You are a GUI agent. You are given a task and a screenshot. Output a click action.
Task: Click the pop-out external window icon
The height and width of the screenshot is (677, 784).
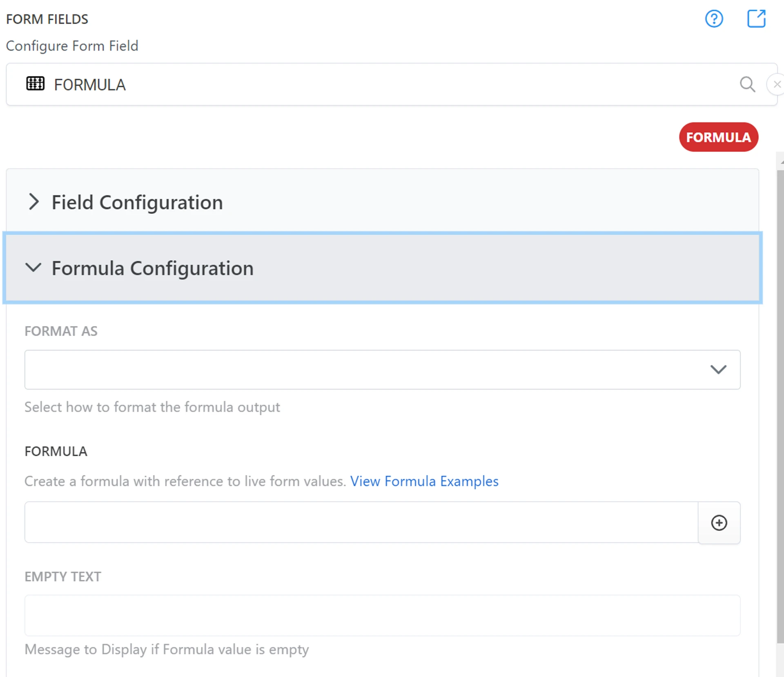click(x=756, y=19)
